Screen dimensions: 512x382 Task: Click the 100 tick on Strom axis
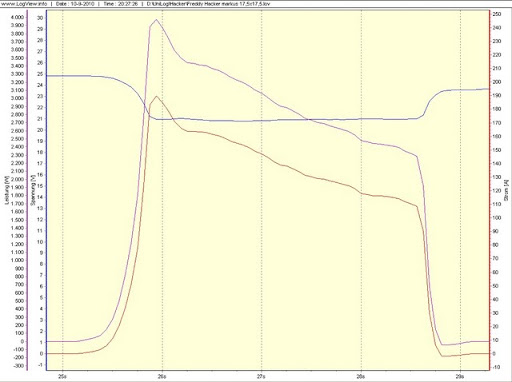point(497,218)
